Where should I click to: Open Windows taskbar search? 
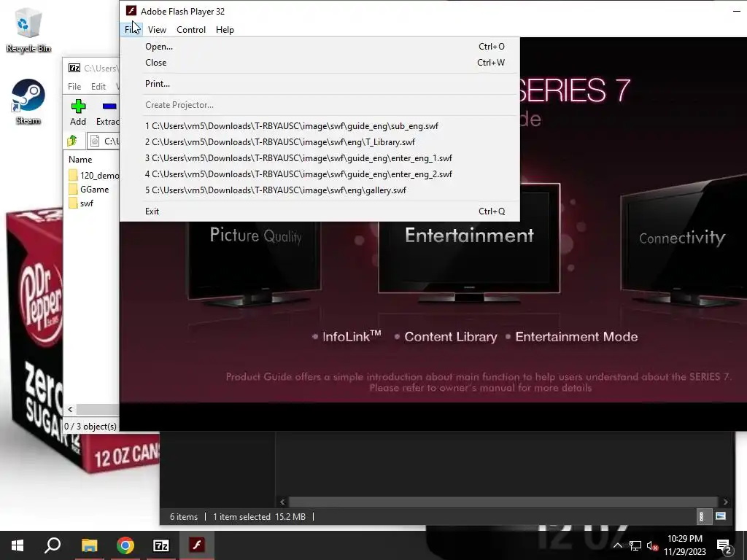click(x=53, y=545)
